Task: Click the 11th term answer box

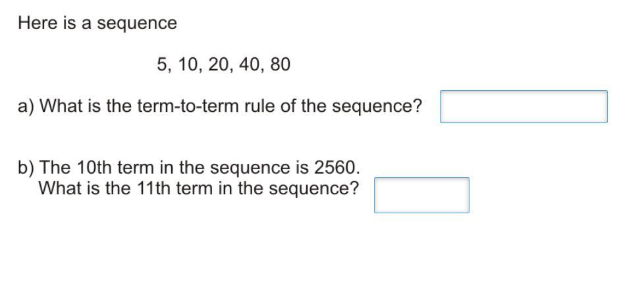Action: (421, 195)
